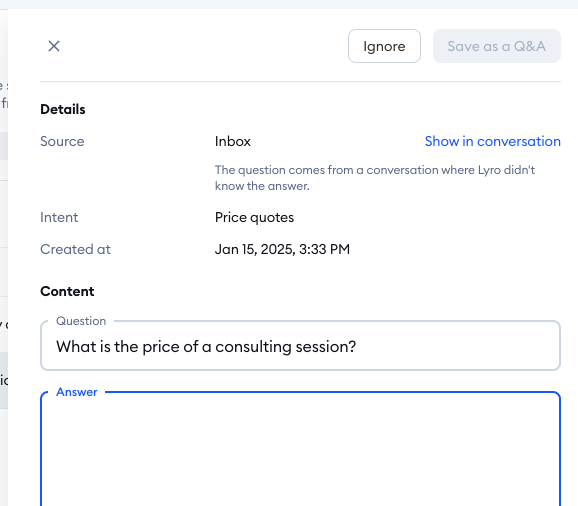Click the Lyro didn't know the answer note
578x506 pixels.
375,178
